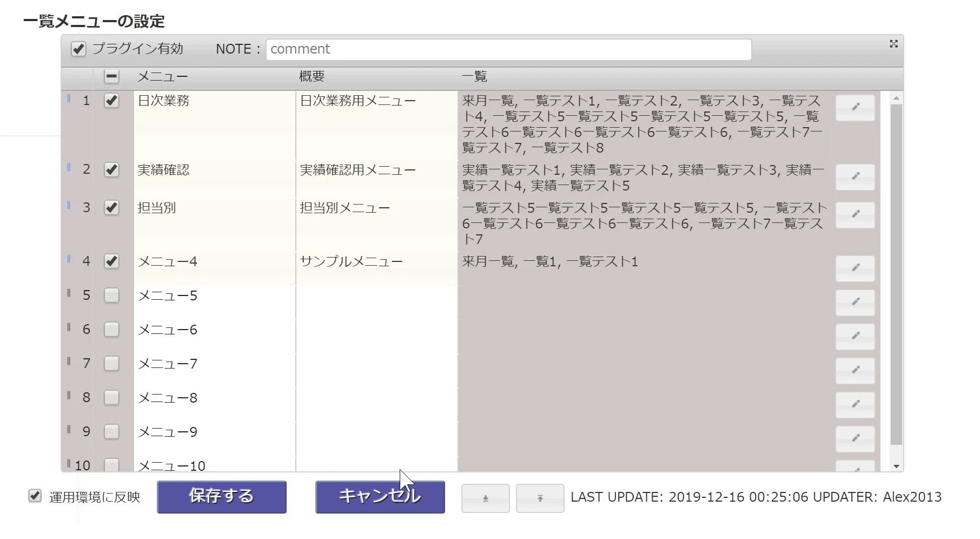Focus the NOTE comment input field
This screenshot has width=980, height=539.
click(x=508, y=49)
